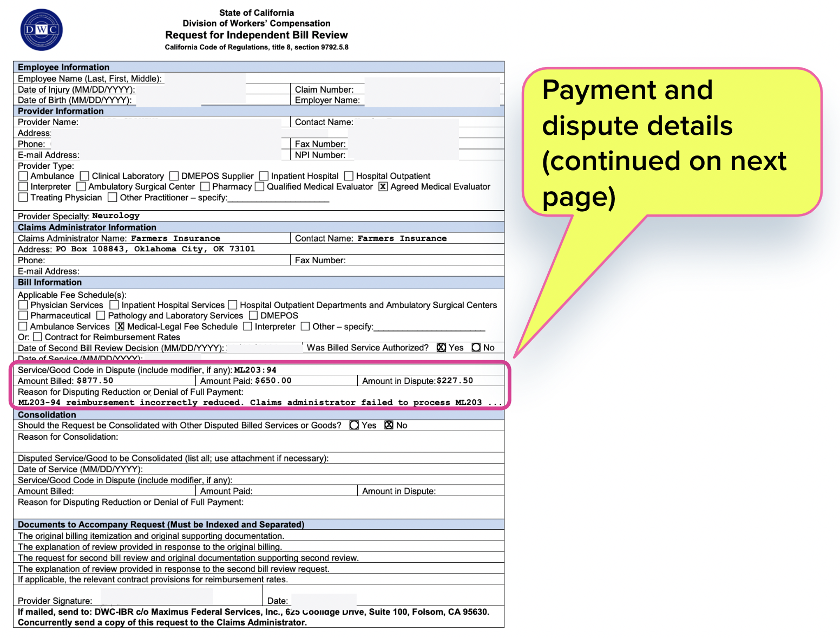Select No for consolidation request

coord(389,425)
